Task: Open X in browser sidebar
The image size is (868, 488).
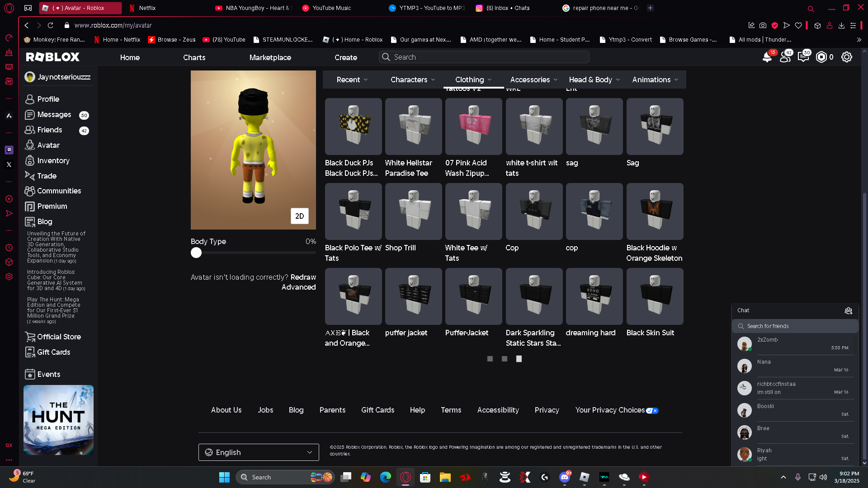Action: pos(9,164)
